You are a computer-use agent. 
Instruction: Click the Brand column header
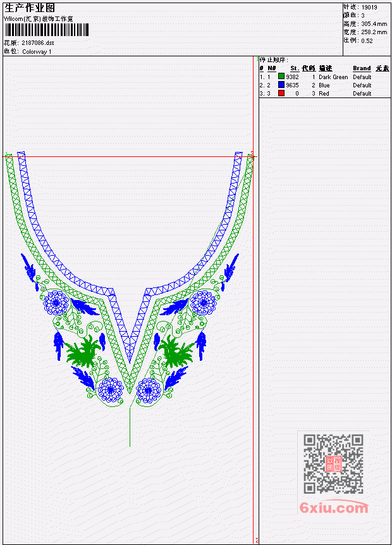click(362, 68)
